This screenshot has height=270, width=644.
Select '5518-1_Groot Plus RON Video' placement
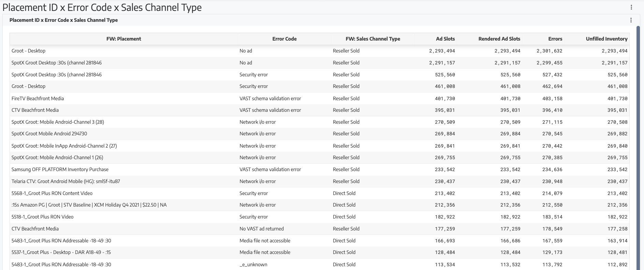pyautogui.click(x=42, y=217)
